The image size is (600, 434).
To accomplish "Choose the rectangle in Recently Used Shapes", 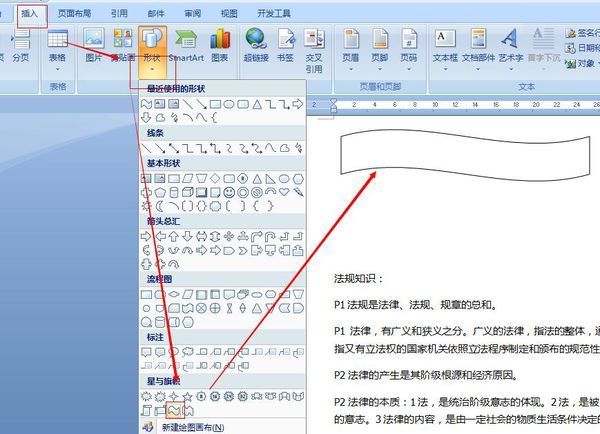I will tap(215, 104).
